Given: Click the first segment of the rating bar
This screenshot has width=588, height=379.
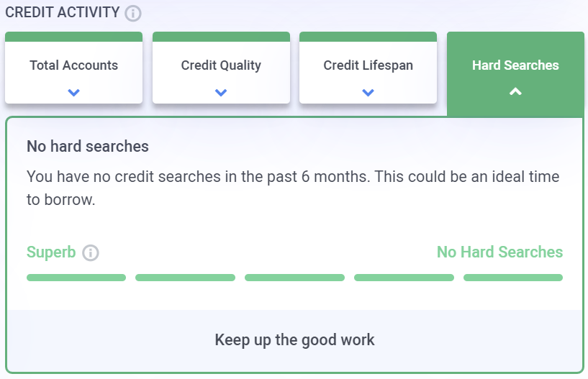Looking at the screenshot, I should pyautogui.click(x=76, y=278).
